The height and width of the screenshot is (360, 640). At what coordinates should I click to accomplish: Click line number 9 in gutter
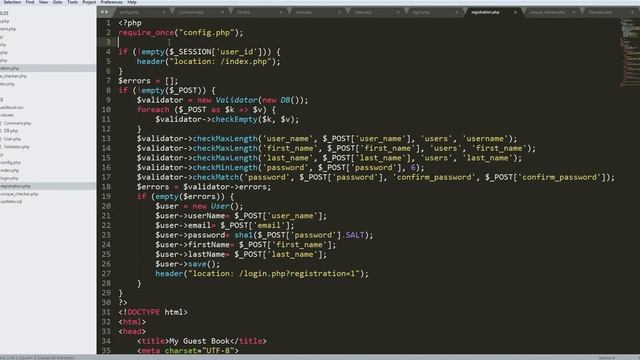(108, 100)
